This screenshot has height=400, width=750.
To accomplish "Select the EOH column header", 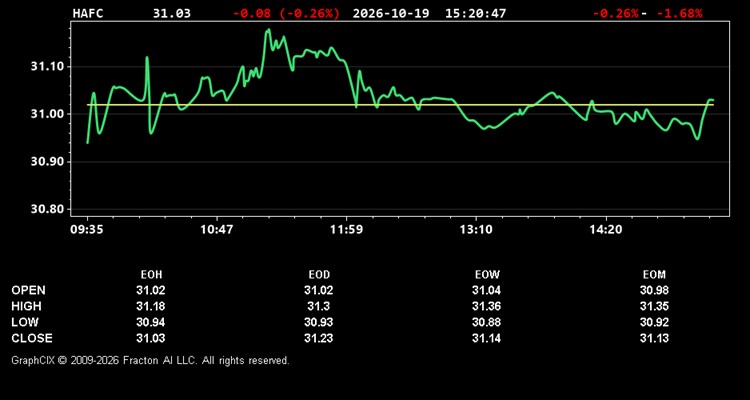I will [x=151, y=275].
